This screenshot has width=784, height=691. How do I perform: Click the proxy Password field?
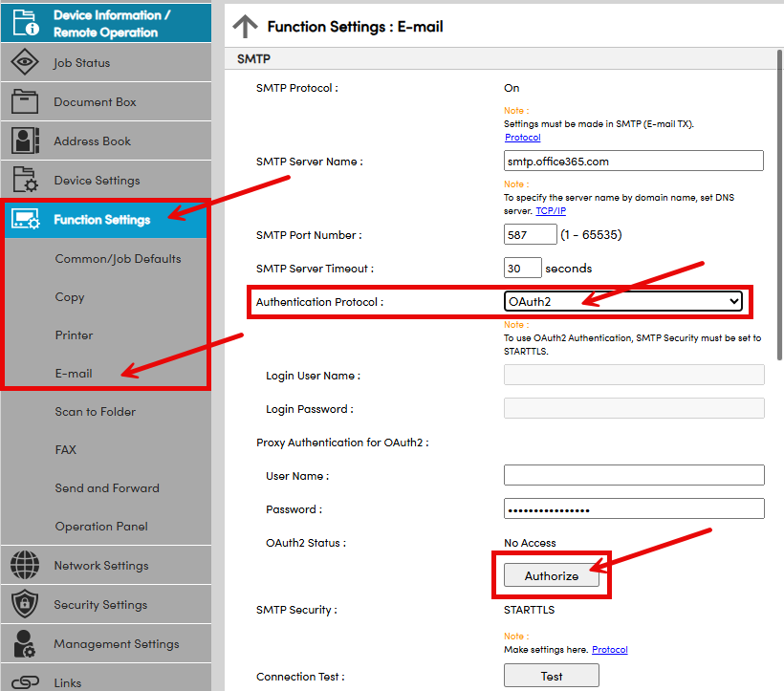(x=634, y=508)
